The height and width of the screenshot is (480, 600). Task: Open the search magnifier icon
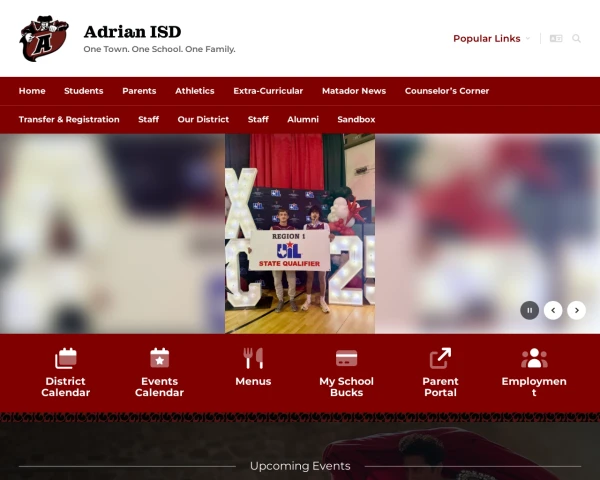(x=577, y=39)
